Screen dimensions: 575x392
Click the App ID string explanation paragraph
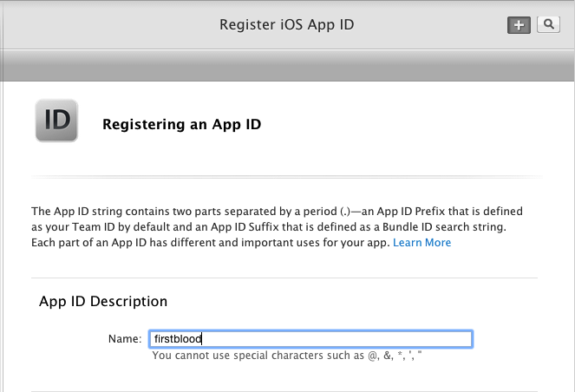[277, 226]
